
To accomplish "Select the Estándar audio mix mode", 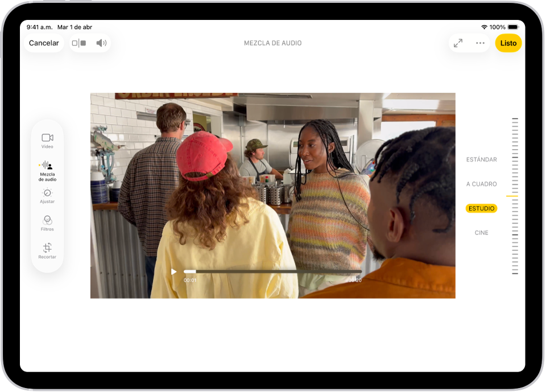I will [481, 160].
